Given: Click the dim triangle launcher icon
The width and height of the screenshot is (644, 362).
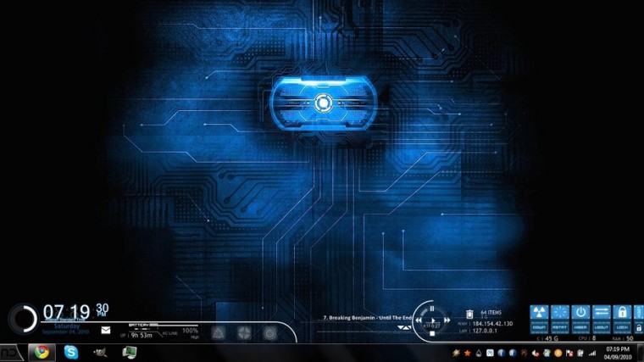Looking at the screenshot, I should click(218, 333).
